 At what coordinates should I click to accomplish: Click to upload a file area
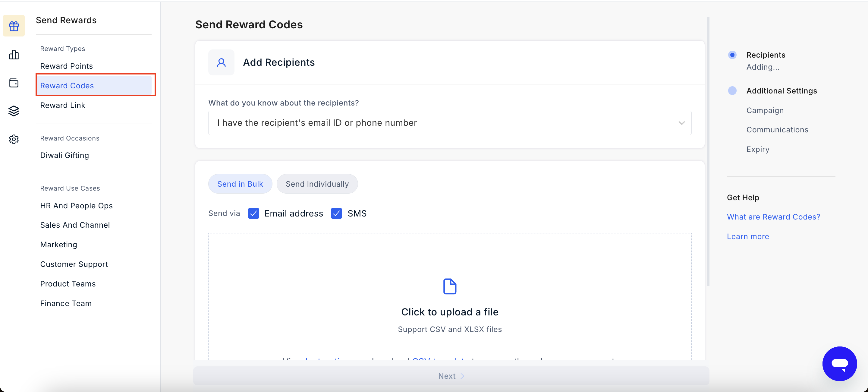449,297
